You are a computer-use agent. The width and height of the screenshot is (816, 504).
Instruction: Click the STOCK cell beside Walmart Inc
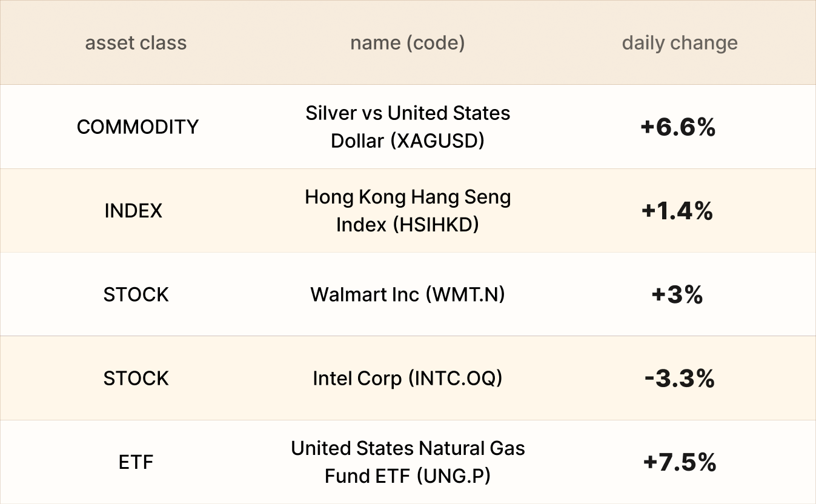pyautogui.click(x=136, y=294)
